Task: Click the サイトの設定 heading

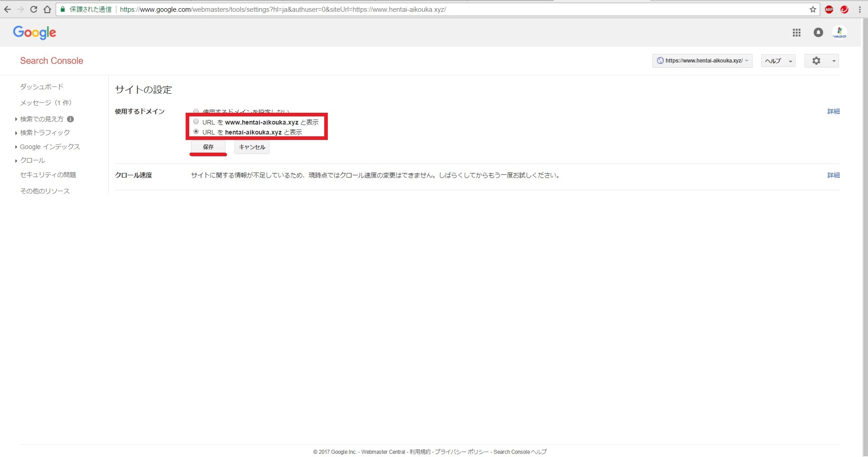Action: (x=144, y=90)
